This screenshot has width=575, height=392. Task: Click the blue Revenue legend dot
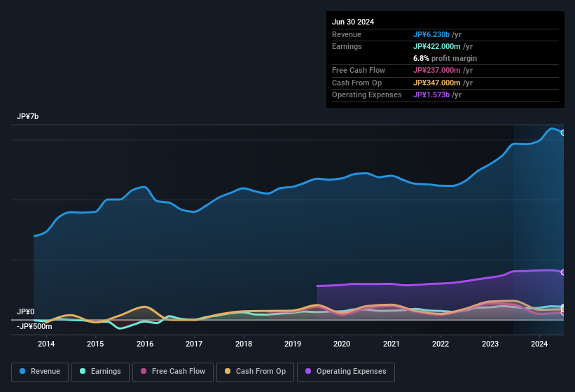pos(23,372)
